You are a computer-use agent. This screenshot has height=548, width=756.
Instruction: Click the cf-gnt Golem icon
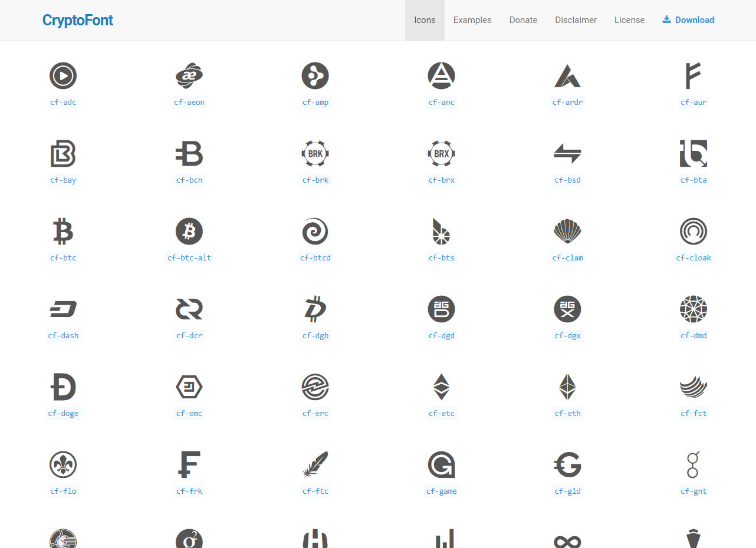(x=693, y=464)
